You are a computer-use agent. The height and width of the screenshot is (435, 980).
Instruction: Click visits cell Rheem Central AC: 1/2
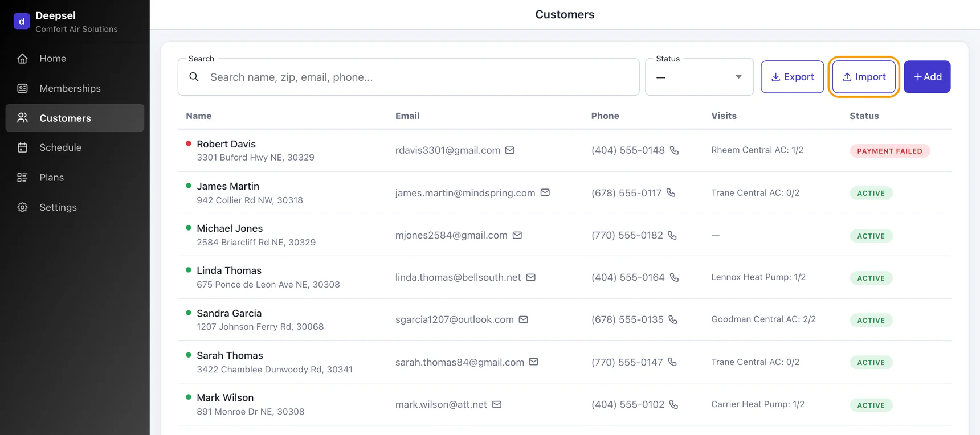click(757, 150)
